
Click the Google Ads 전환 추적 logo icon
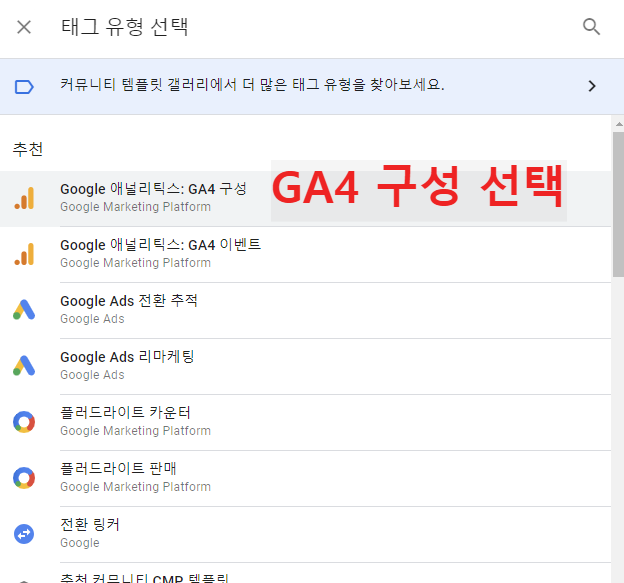(24, 310)
